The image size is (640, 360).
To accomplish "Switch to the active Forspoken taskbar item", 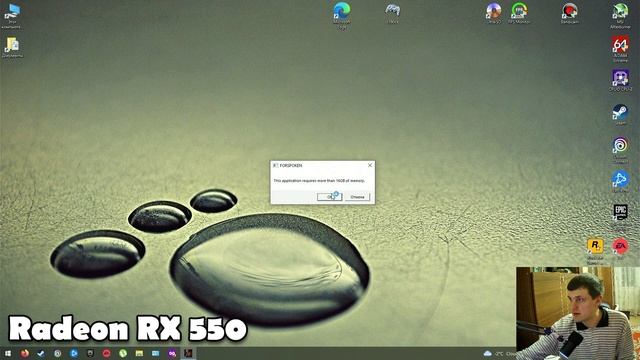I will pyautogui.click(x=188, y=353).
